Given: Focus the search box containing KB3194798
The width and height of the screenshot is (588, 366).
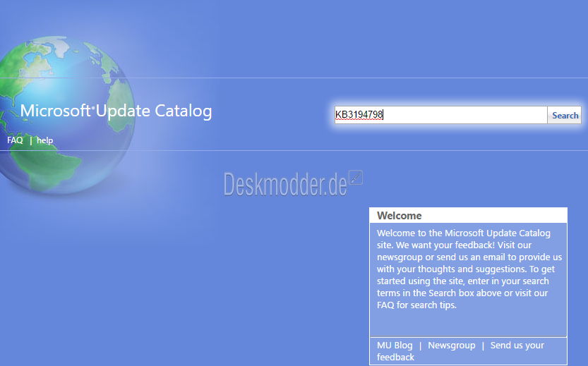Looking at the screenshot, I should click(440, 115).
